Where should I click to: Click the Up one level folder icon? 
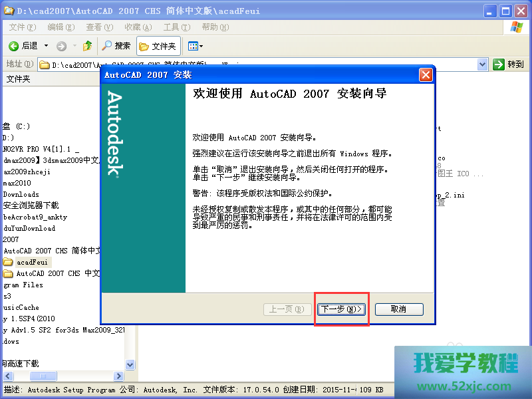click(x=87, y=46)
